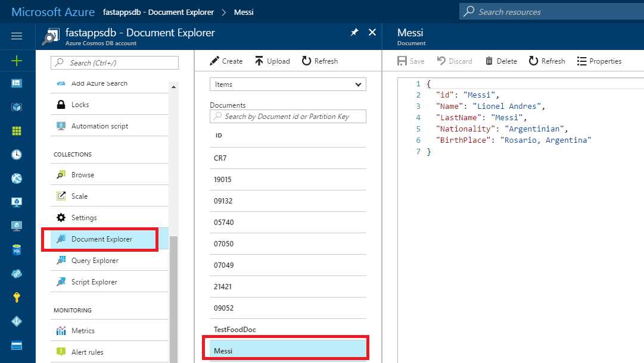Select document 05740
The width and height of the screenshot is (644, 363).
click(x=288, y=223)
